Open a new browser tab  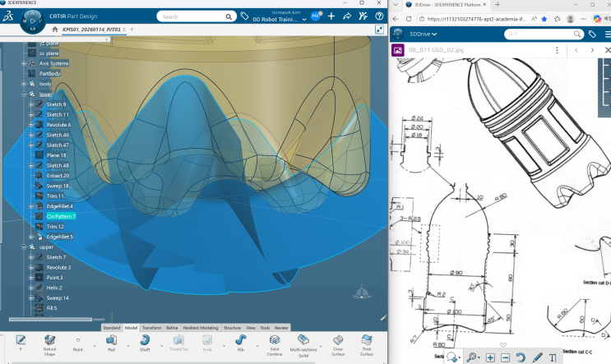click(x=498, y=5)
